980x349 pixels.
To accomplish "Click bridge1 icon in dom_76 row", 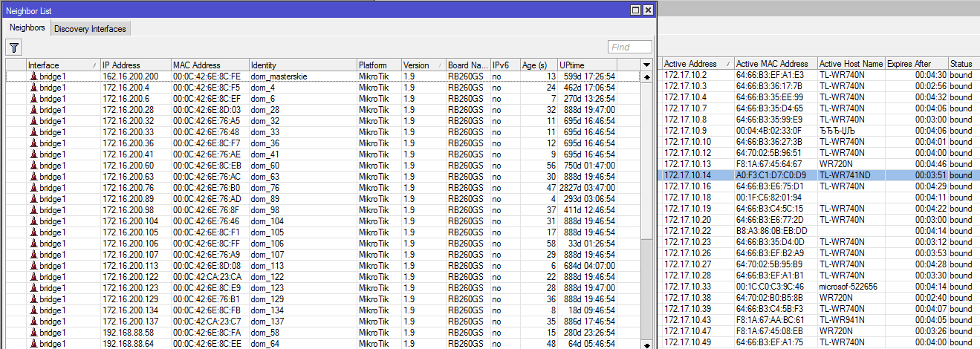I will click(x=33, y=187).
